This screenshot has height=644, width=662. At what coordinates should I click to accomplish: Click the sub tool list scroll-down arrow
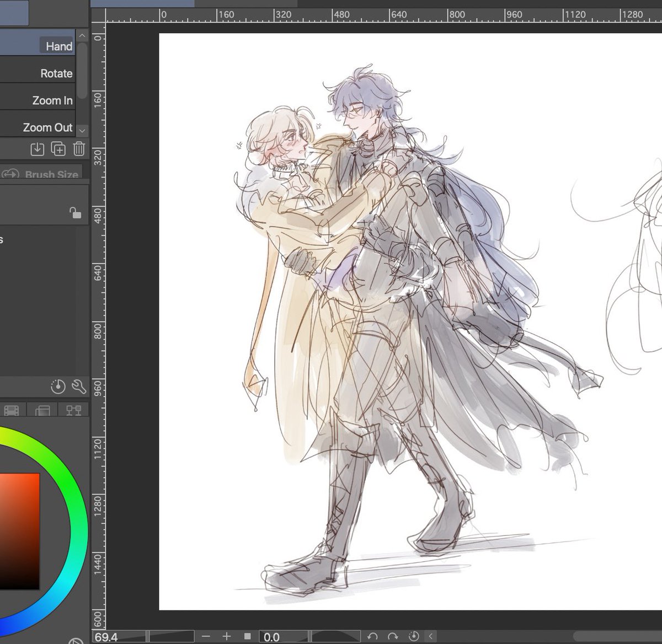[82, 131]
